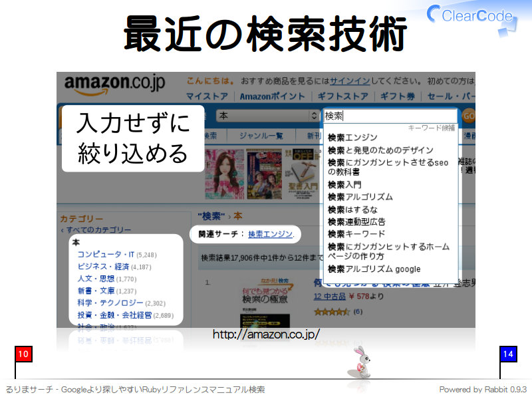Click the 検索の極意 book cover image
The image size is (532, 399).
point(265,302)
